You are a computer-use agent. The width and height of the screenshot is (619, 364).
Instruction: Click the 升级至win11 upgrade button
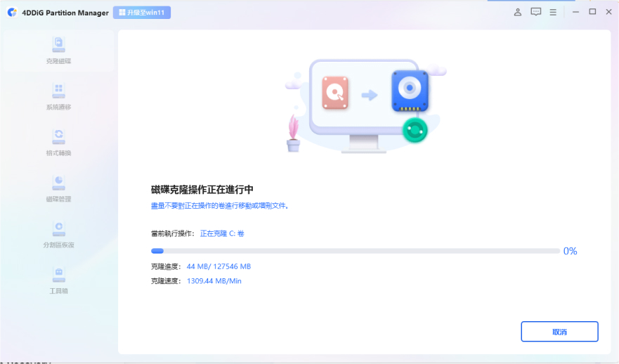pos(142,13)
